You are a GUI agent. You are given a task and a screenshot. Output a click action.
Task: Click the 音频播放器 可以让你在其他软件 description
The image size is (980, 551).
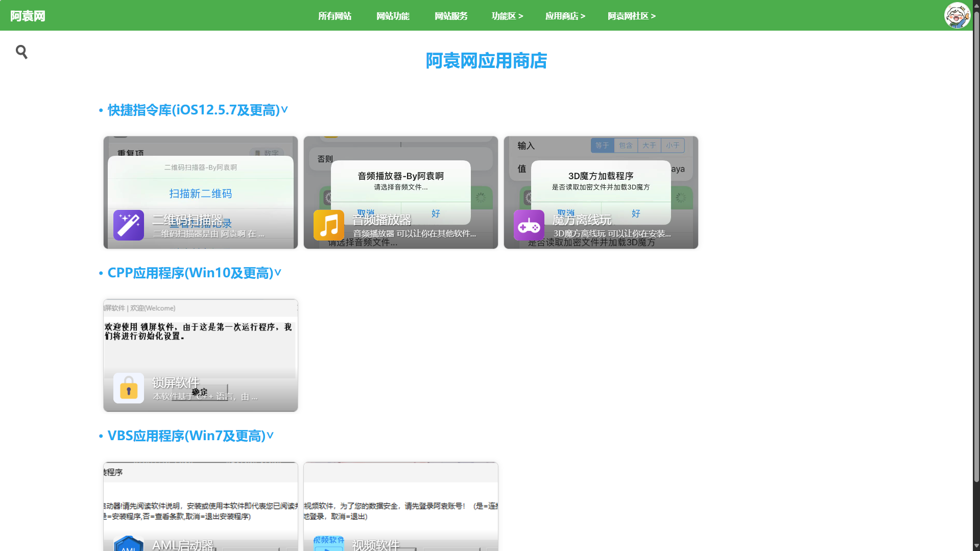(415, 234)
